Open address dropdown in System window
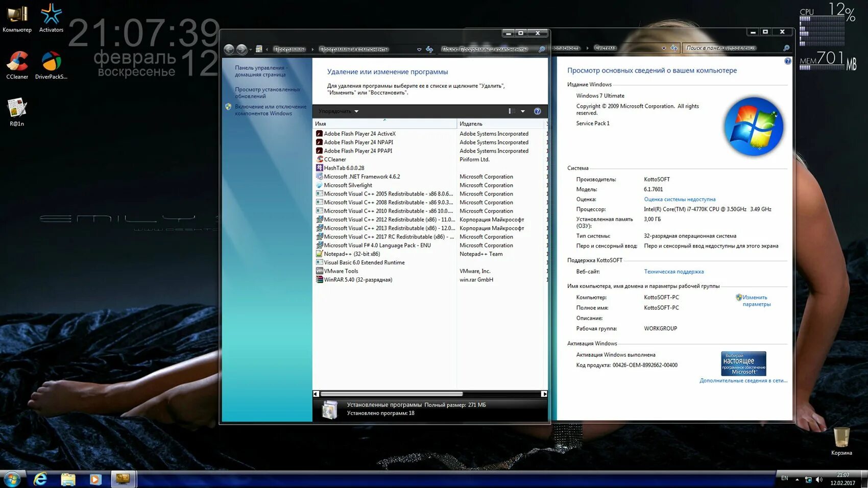The height and width of the screenshot is (488, 868). (664, 48)
